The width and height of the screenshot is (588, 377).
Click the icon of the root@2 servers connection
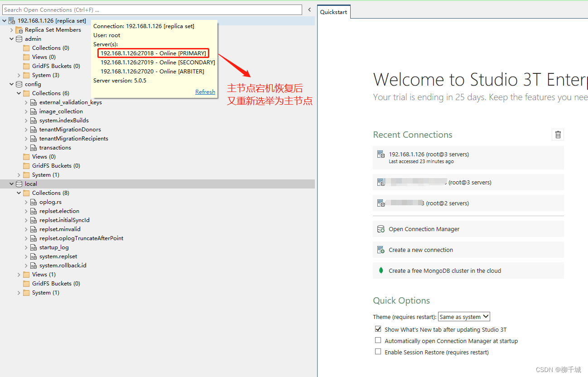(x=381, y=203)
